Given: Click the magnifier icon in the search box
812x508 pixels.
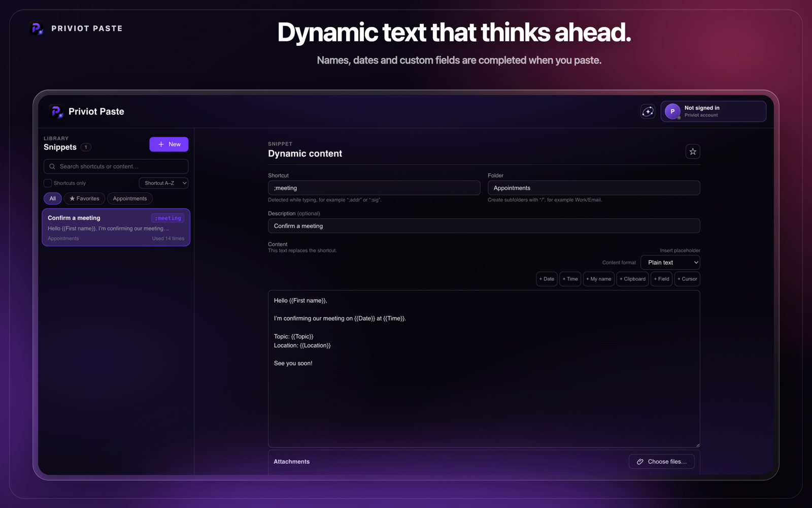Looking at the screenshot, I should (52, 167).
